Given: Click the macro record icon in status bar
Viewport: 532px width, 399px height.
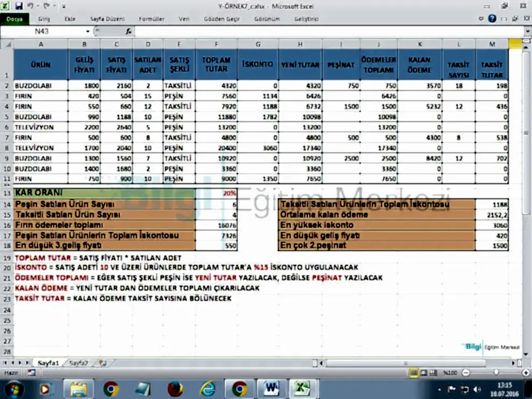Looking at the screenshot, I should pos(32,372).
